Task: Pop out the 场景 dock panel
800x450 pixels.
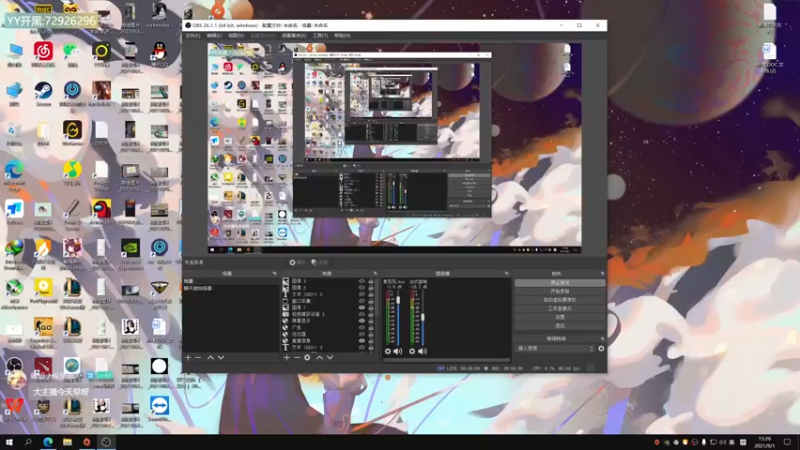Action: (x=274, y=274)
